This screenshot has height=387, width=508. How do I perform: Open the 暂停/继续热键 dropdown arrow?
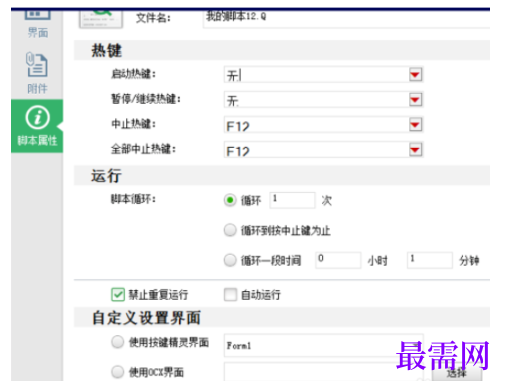(415, 100)
